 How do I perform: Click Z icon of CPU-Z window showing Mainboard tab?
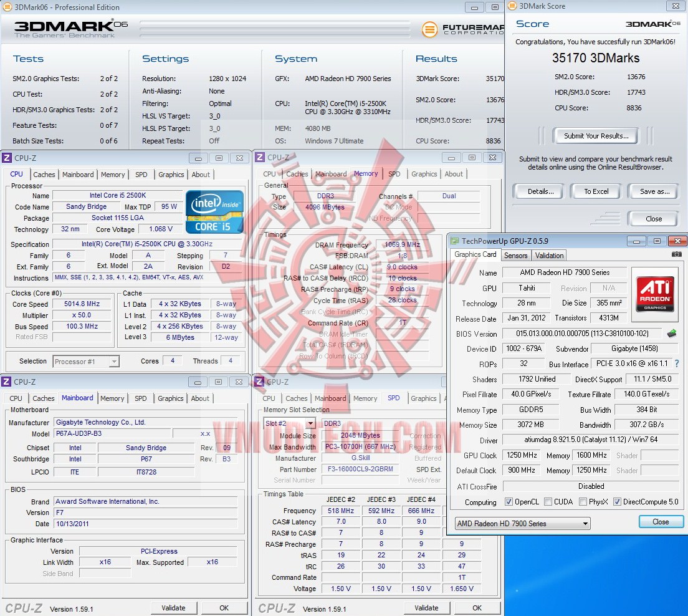tap(6, 382)
